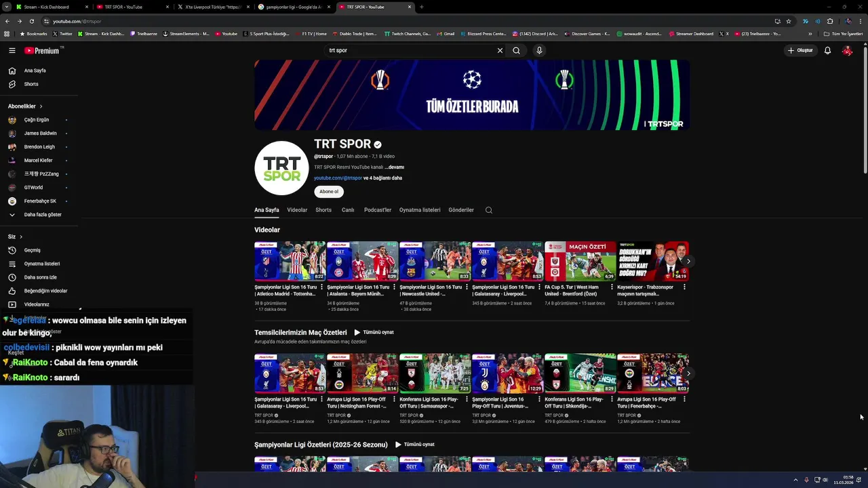Play all Temsilcilerimizin Maç Özetleri with Tümünü oynat

(374, 333)
